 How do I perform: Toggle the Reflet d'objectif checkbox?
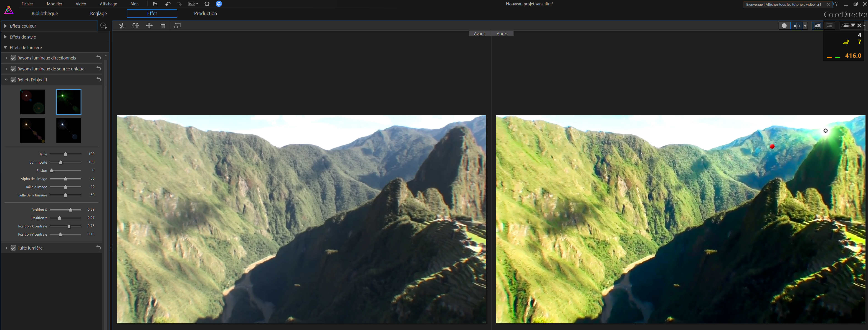13,80
